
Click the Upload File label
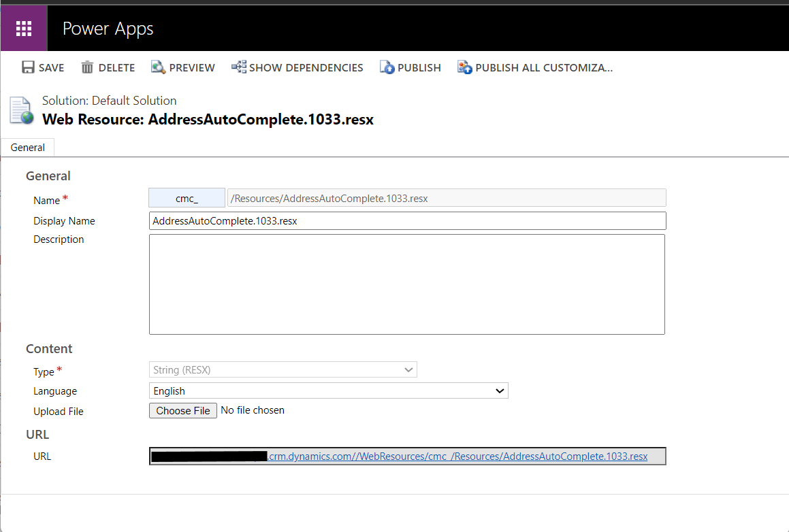pyautogui.click(x=59, y=412)
